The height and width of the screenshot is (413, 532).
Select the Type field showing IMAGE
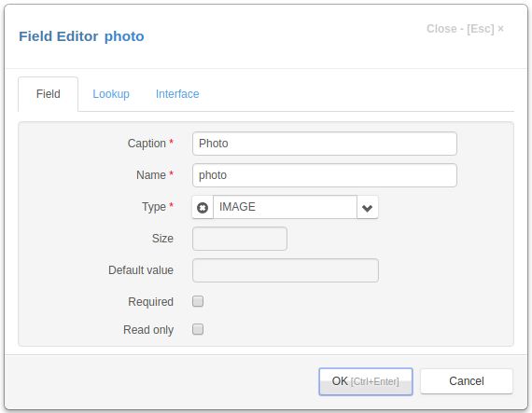[285, 207]
